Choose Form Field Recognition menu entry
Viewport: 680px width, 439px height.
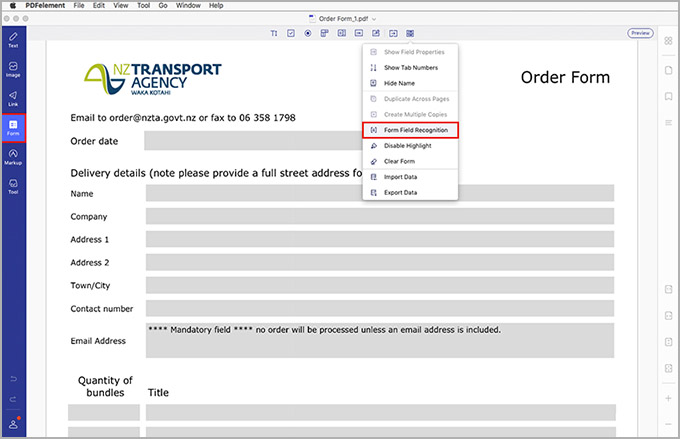coord(410,130)
